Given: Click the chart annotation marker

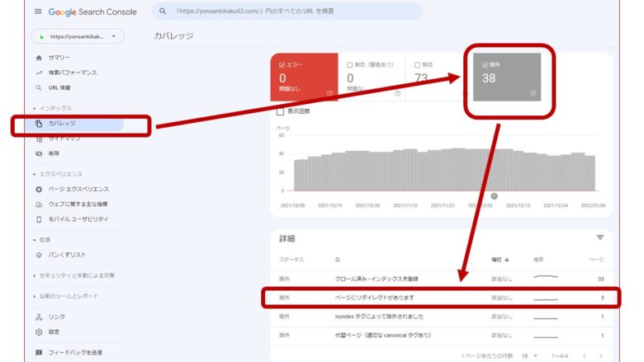Looking at the screenshot, I should tap(494, 196).
